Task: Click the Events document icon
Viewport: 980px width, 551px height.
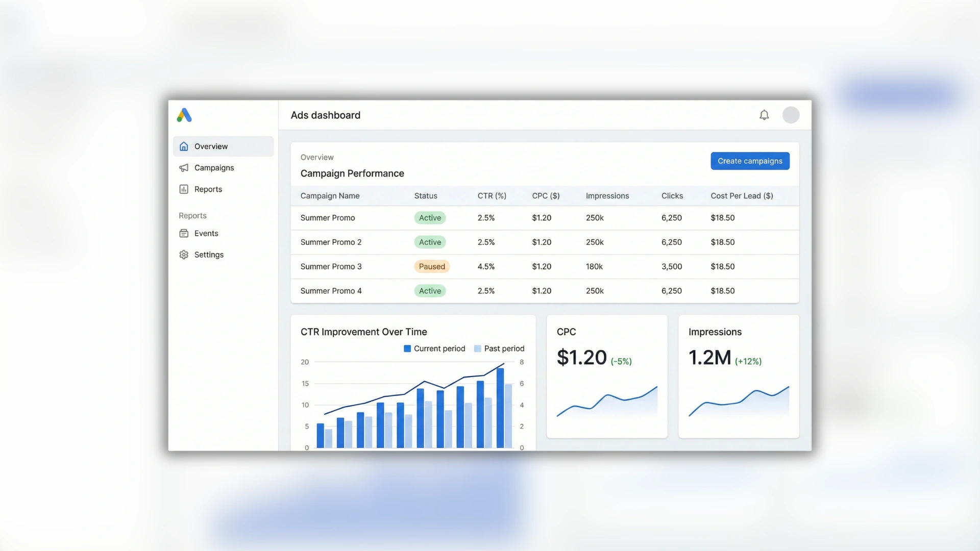Action: (184, 233)
